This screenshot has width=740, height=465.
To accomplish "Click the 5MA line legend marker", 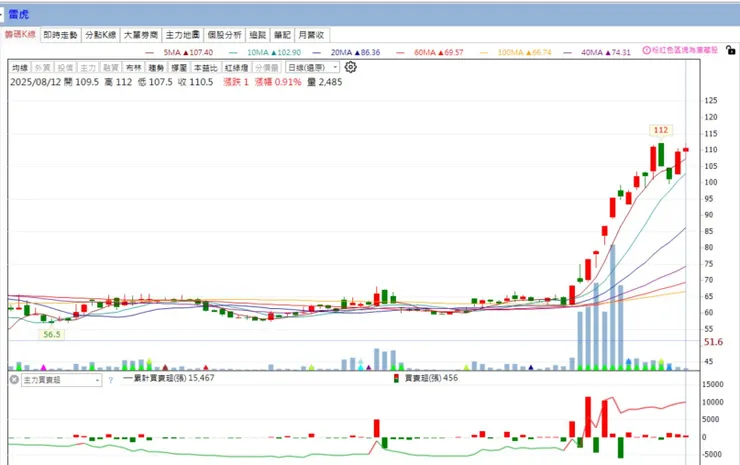I will (150, 53).
